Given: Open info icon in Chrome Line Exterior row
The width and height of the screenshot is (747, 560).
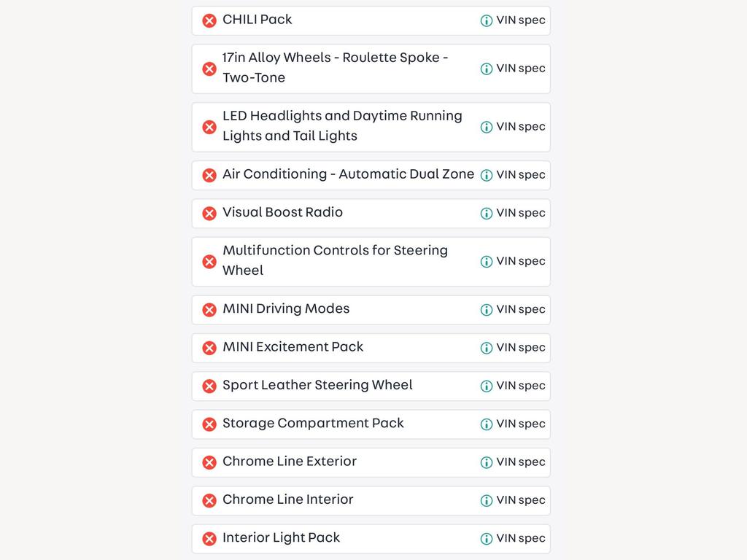Looking at the screenshot, I should (486, 462).
